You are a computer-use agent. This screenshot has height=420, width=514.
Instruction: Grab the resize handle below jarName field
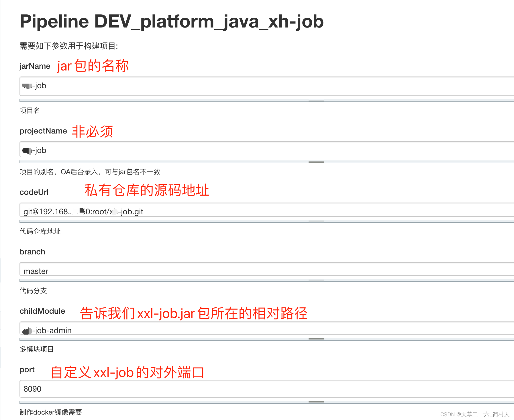(x=316, y=101)
